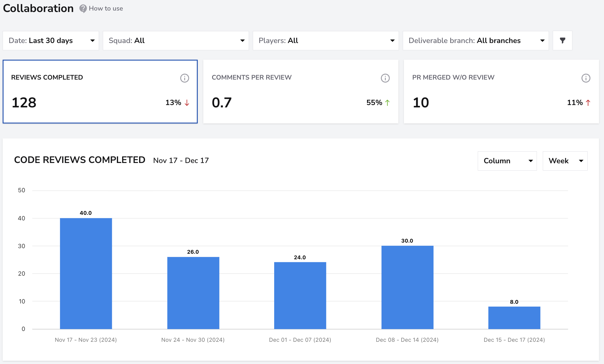Select the Comments Per Review metric card

tap(301, 92)
